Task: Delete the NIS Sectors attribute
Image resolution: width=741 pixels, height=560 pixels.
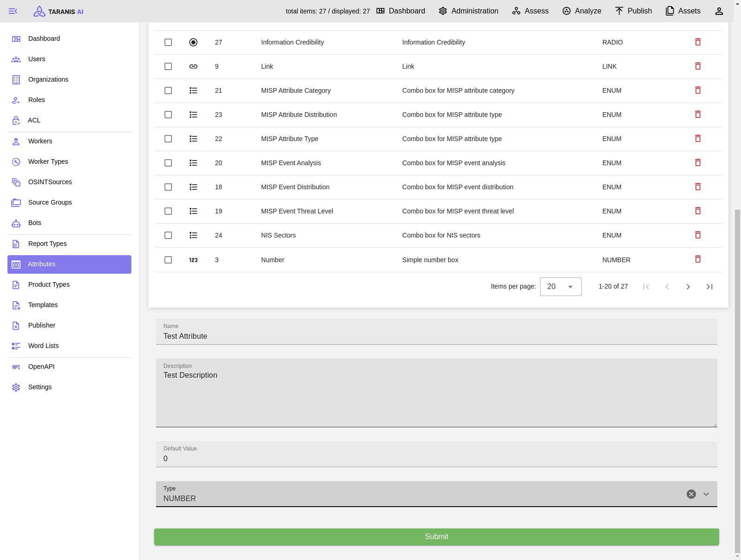Action: pyautogui.click(x=697, y=235)
